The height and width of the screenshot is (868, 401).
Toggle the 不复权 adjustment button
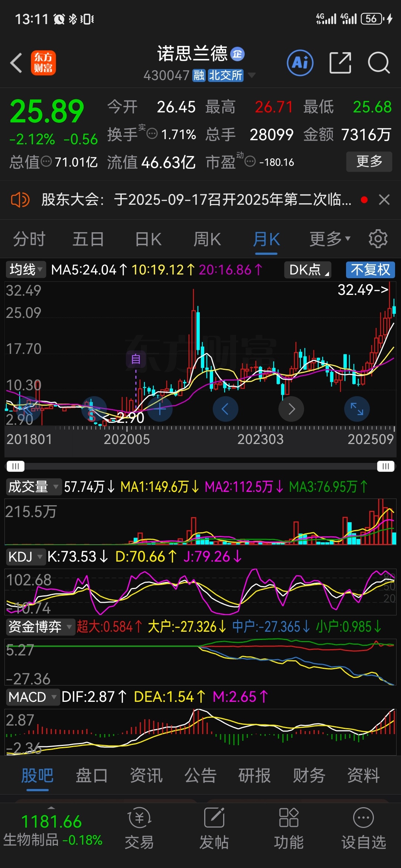coord(371,270)
